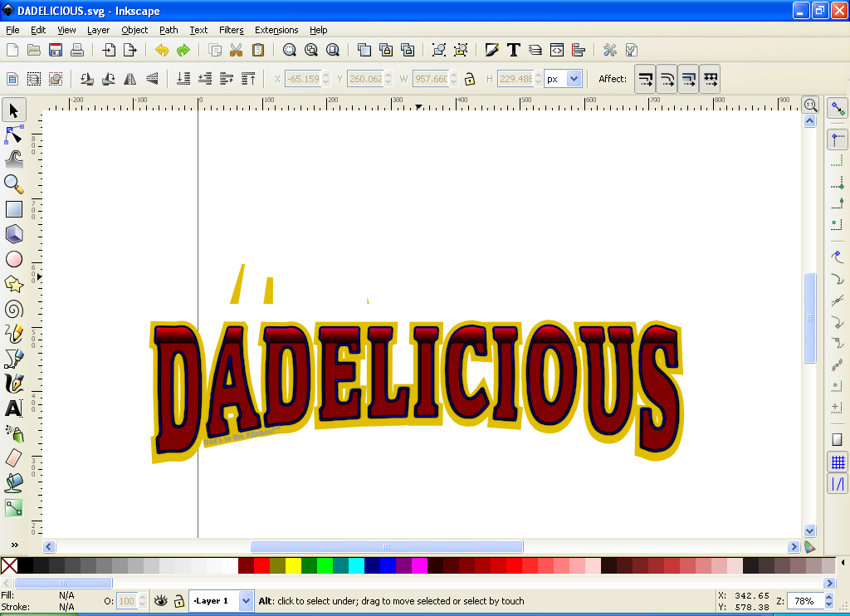Toggle width and height ratio lock
Image resolution: width=850 pixels, height=616 pixels.
(x=469, y=79)
